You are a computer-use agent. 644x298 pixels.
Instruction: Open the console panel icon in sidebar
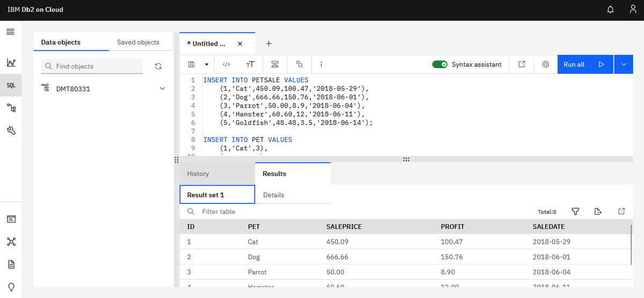click(x=11, y=219)
